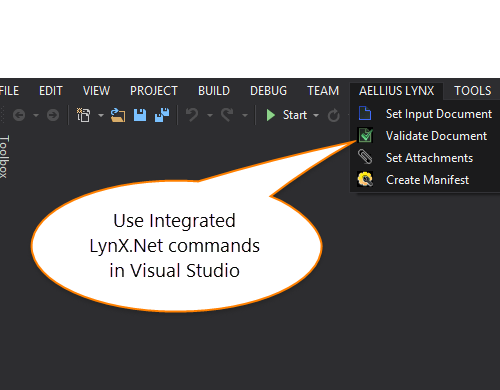Click the Redo arrow icon

[227, 115]
